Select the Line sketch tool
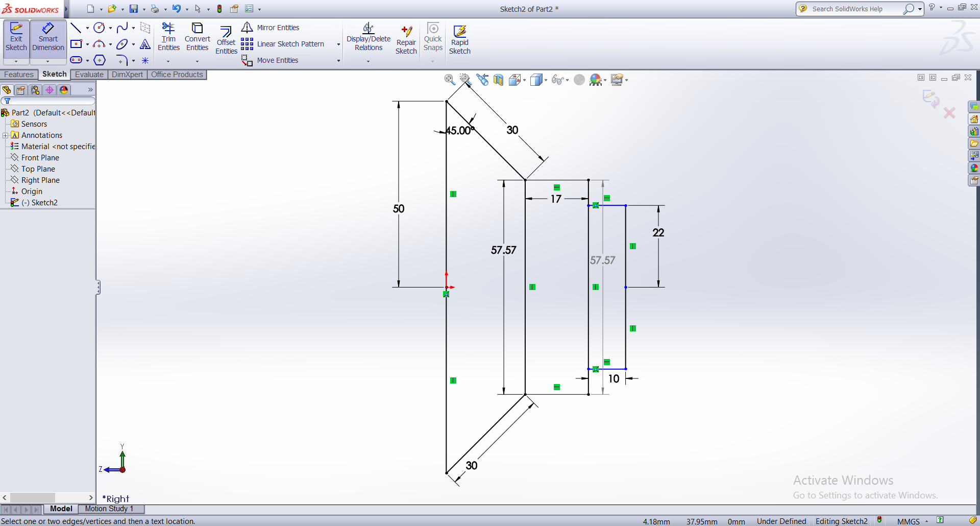The image size is (980, 526). point(76,28)
